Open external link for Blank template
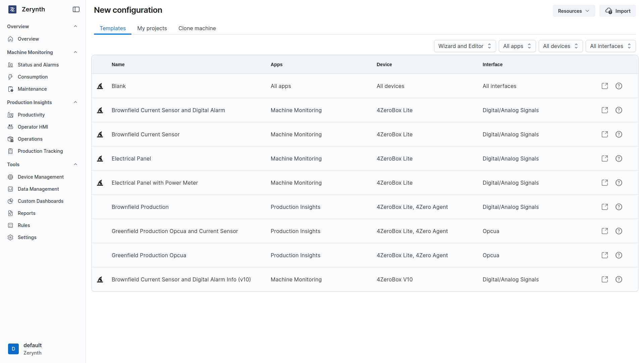Screen dimensions: 644x363 (x=605, y=86)
